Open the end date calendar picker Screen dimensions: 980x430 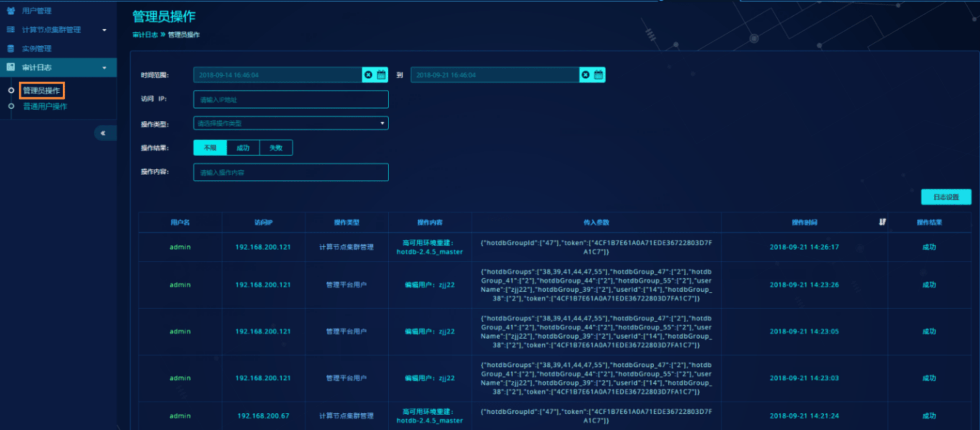(x=598, y=75)
